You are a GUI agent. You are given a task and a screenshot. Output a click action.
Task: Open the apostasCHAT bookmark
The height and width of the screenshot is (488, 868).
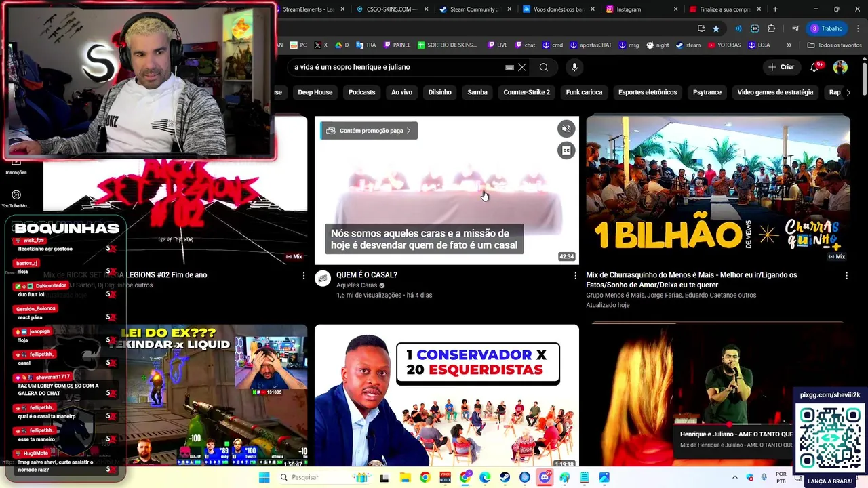tap(591, 45)
